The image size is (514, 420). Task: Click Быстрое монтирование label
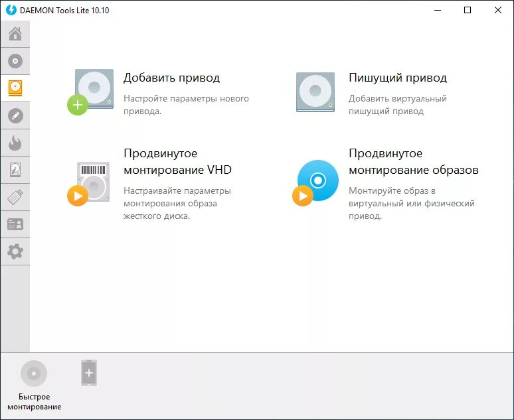34,401
